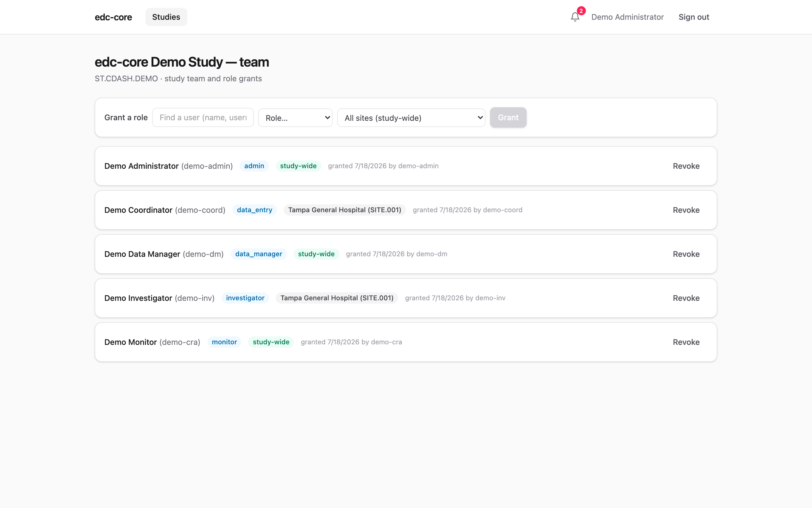Viewport: 812px width, 508px height.
Task: Click the data_entry role badge
Action: [254, 210]
